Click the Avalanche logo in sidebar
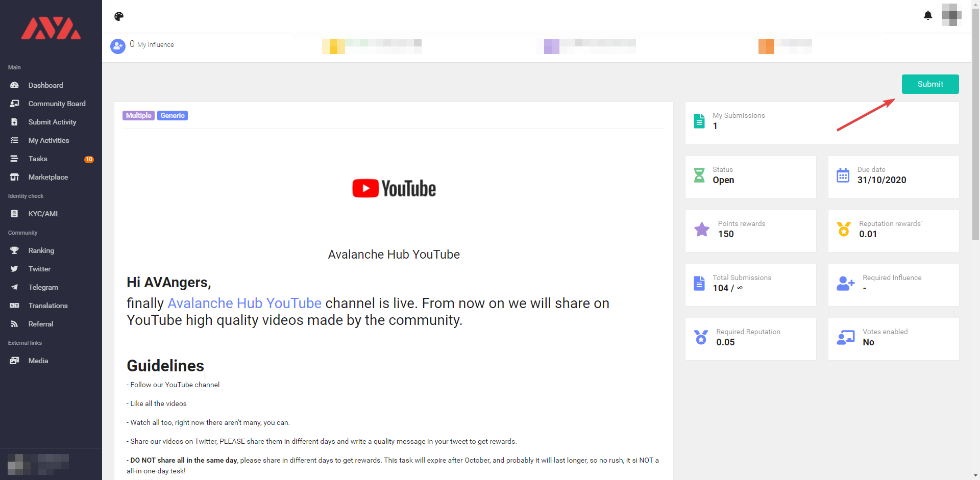 click(x=51, y=29)
